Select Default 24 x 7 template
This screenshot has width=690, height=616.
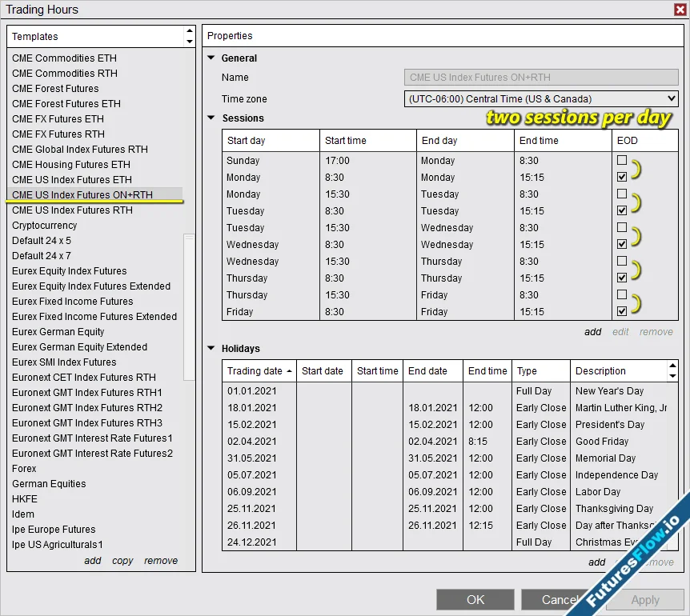[x=42, y=255]
